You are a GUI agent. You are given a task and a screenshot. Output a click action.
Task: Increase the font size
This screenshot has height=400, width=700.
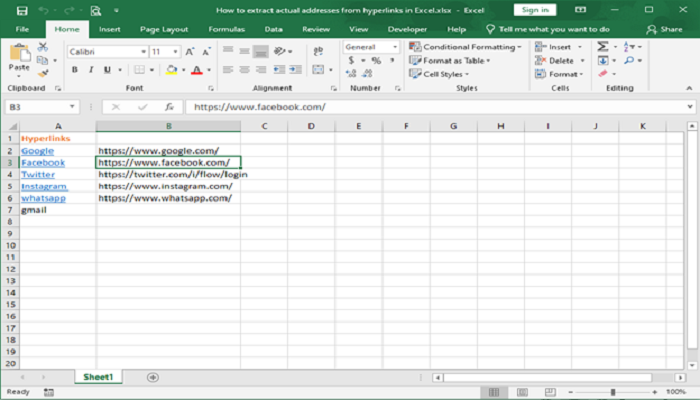[189, 52]
